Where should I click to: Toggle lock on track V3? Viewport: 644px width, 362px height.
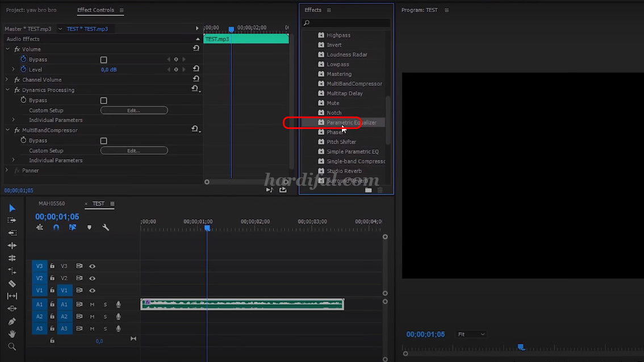(x=52, y=266)
